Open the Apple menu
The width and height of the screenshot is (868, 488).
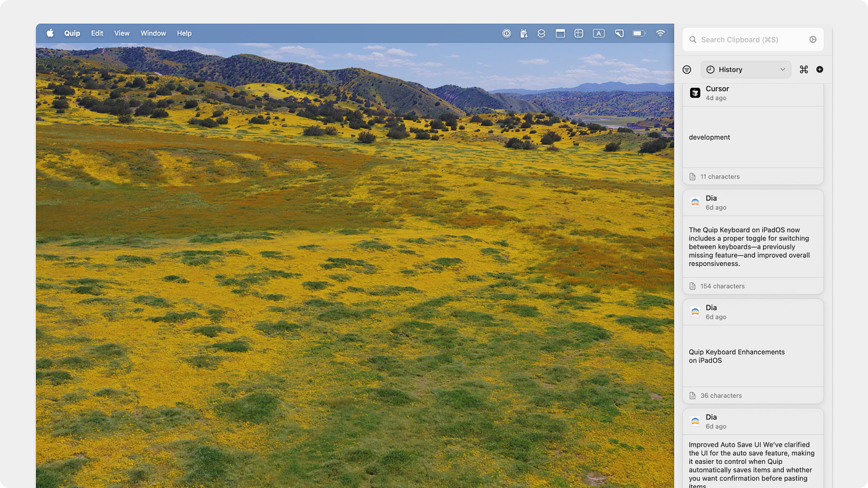pos(50,33)
